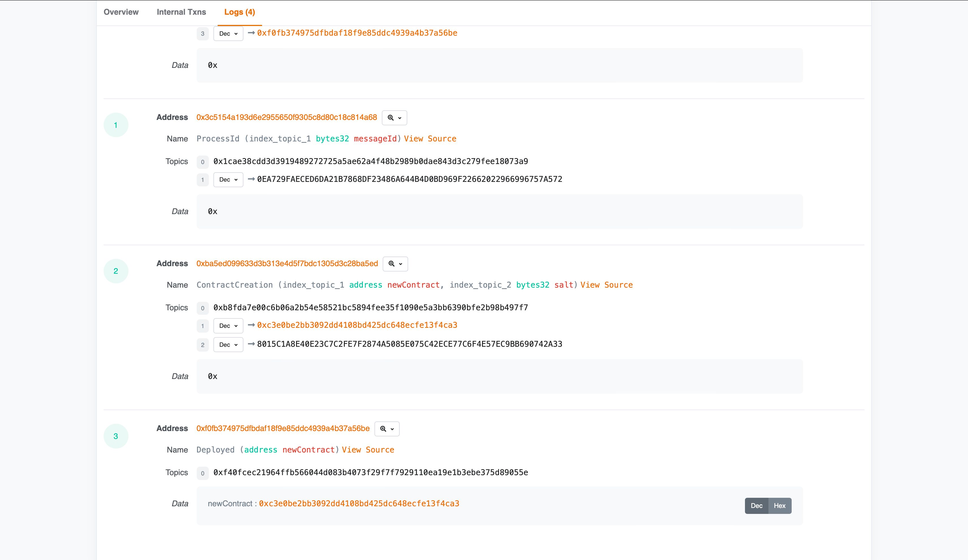Select topic hash 0x1cae38cdd3d39194 text
968x560 pixels.
click(x=371, y=161)
